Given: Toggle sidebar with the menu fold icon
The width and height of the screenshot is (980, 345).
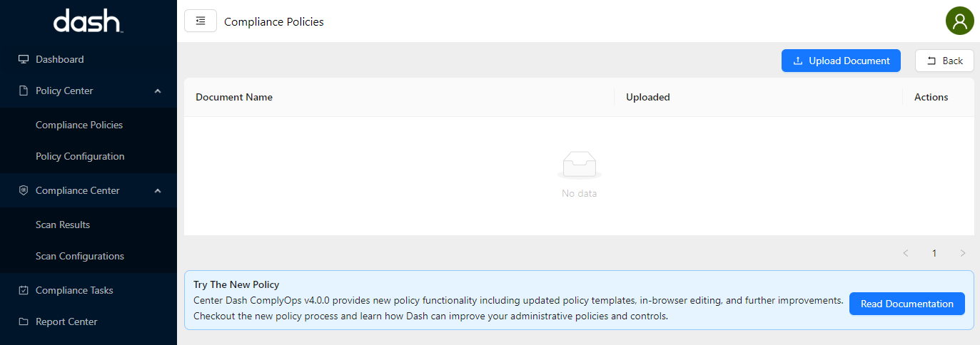Looking at the screenshot, I should (x=201, y=21).
